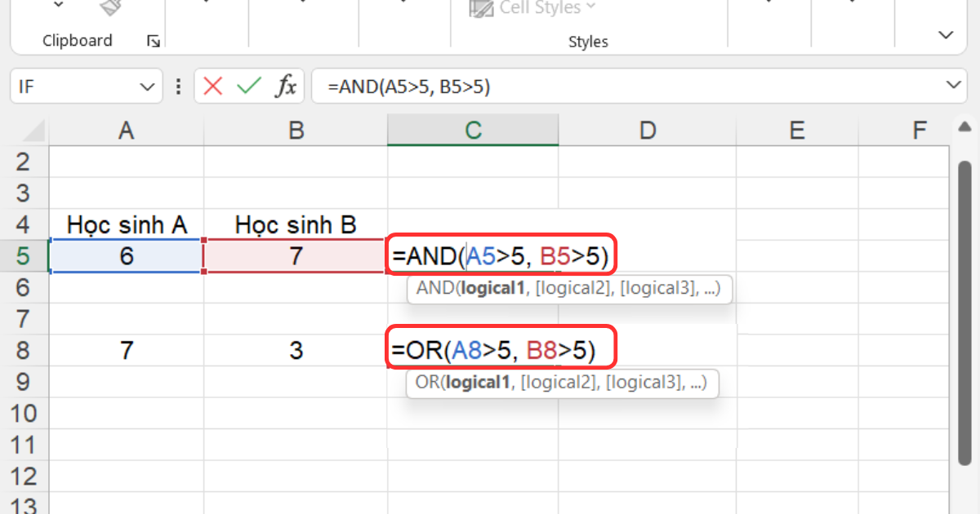Click the Format Painter brush icon
The height and width of the screenshot is (514, 980).
pos(110,8)
